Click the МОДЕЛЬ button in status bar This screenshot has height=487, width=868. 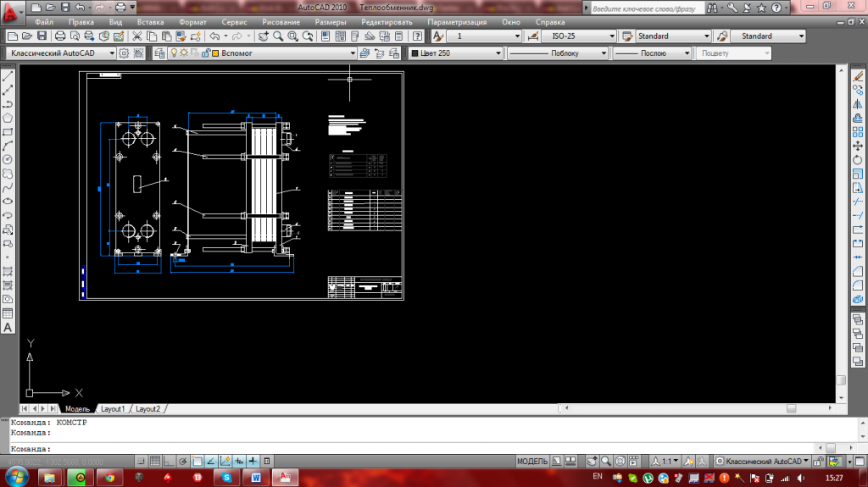(x=532, y=461)
